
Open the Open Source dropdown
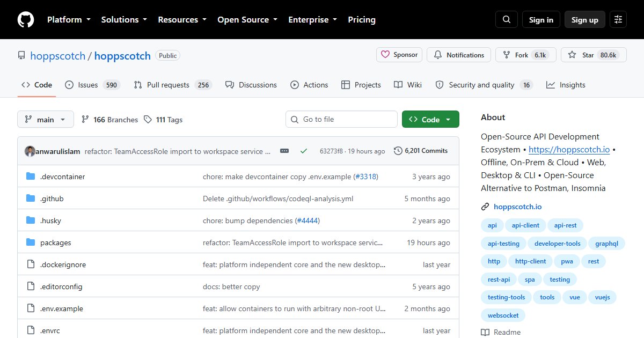click(247, 19)
